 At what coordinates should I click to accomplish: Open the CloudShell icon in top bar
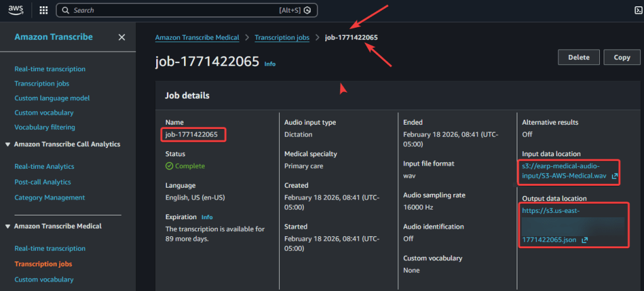tap(638, 10)
